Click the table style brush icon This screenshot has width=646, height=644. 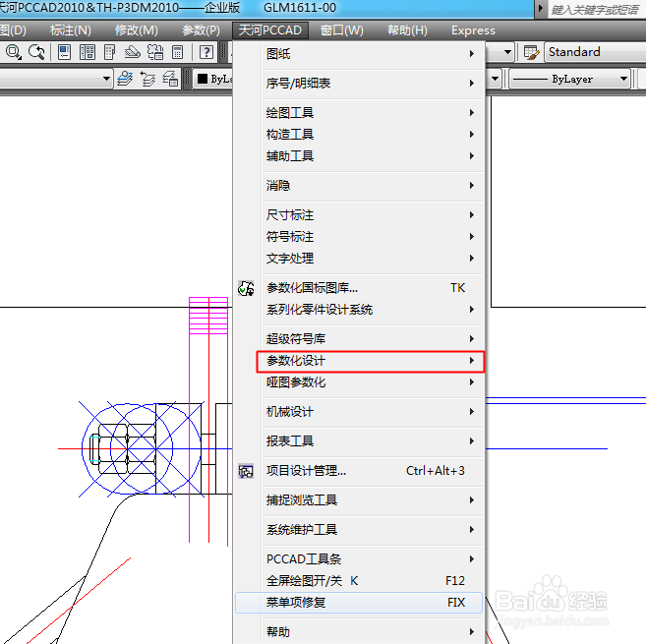531,52
